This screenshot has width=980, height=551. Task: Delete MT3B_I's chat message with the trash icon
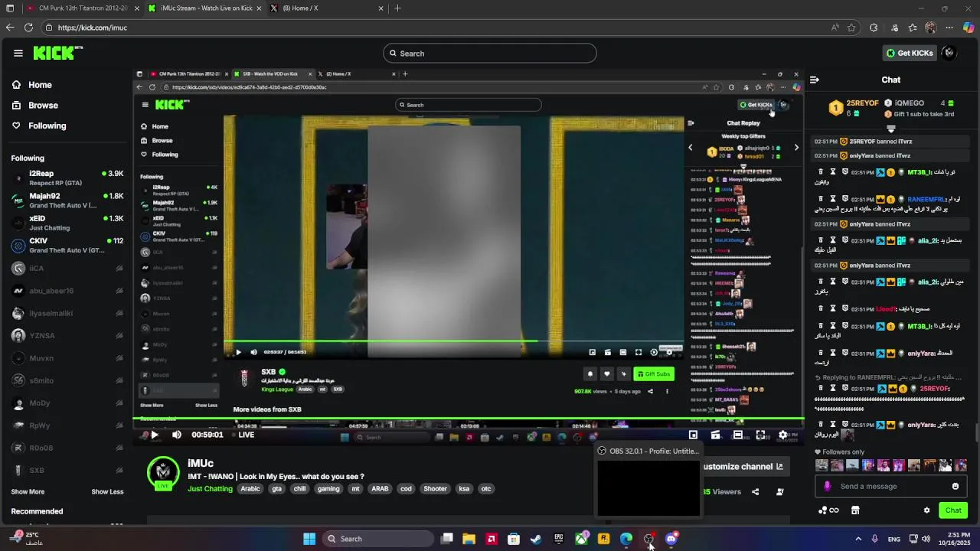coord(822,171)
